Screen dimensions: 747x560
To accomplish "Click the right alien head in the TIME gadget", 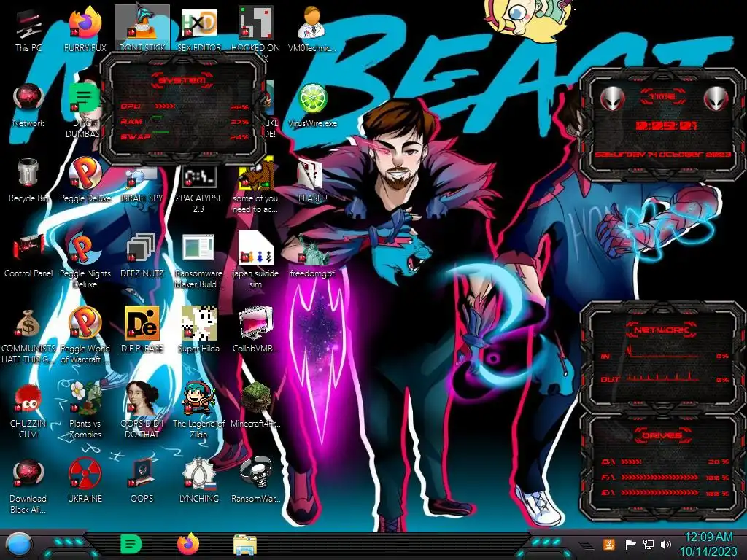I will (716, 98).
